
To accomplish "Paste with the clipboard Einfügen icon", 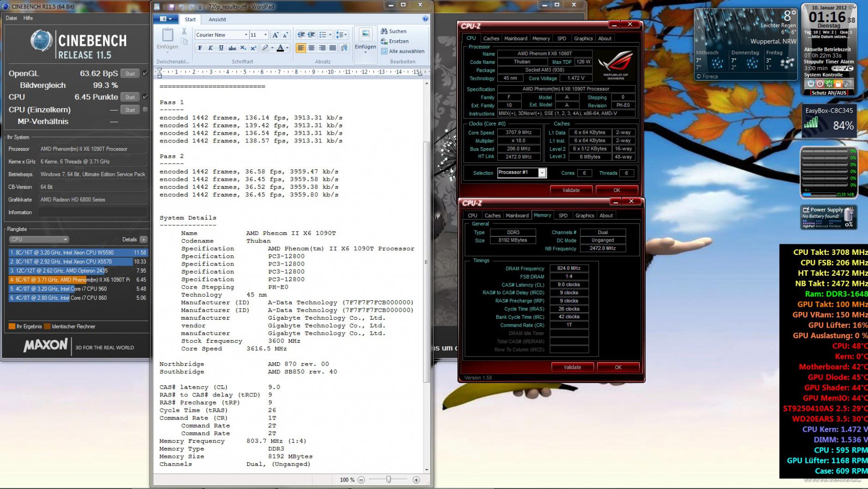I will click(x=167, y=35).
